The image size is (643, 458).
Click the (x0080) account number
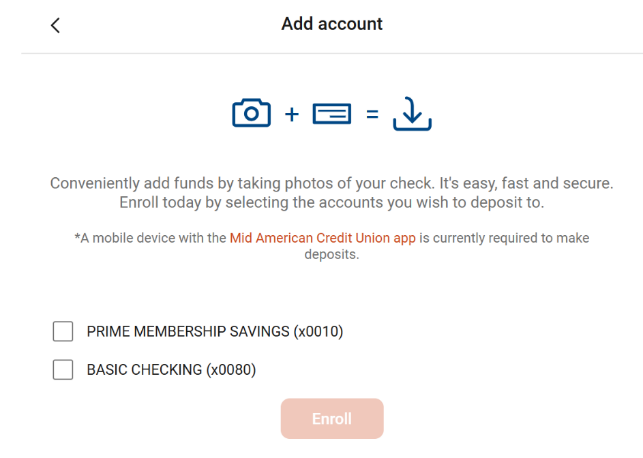pos(231,370)
